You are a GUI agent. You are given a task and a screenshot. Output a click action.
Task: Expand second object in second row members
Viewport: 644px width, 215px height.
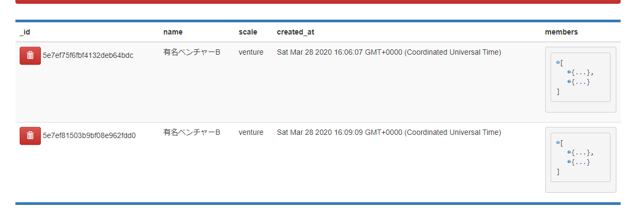(569, 162)
